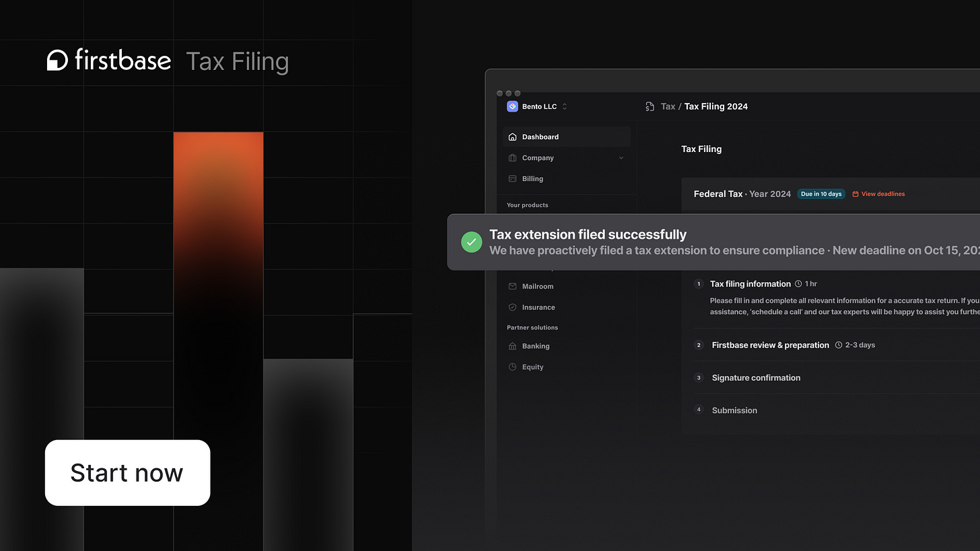Click the clock icon next to 2-3 days
Screen dimensions: 980x551
(839, 345)
